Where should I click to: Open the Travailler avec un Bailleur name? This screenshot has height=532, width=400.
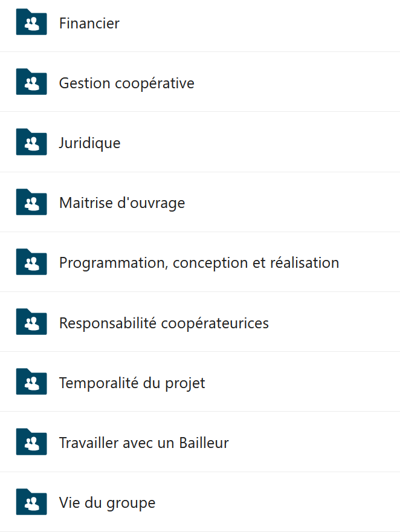point(144,443)
